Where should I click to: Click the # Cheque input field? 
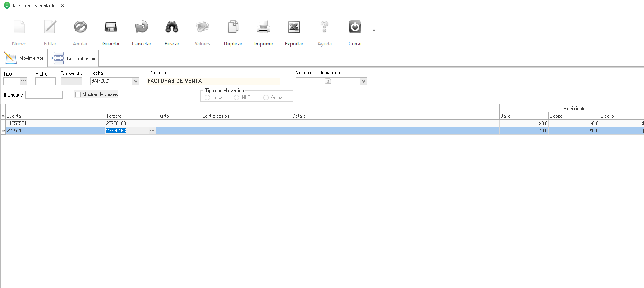click(44, 95)
